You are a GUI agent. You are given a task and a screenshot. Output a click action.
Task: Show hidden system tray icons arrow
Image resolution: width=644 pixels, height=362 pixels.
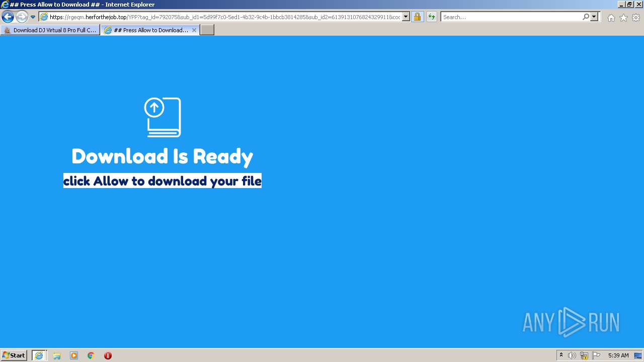point(561,355)
